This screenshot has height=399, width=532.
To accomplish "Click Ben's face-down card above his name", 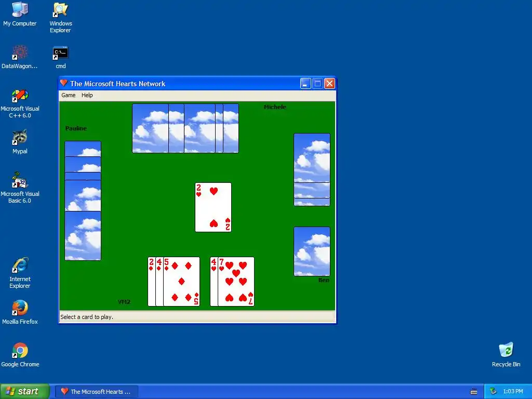I will click(x=312, y=251).
